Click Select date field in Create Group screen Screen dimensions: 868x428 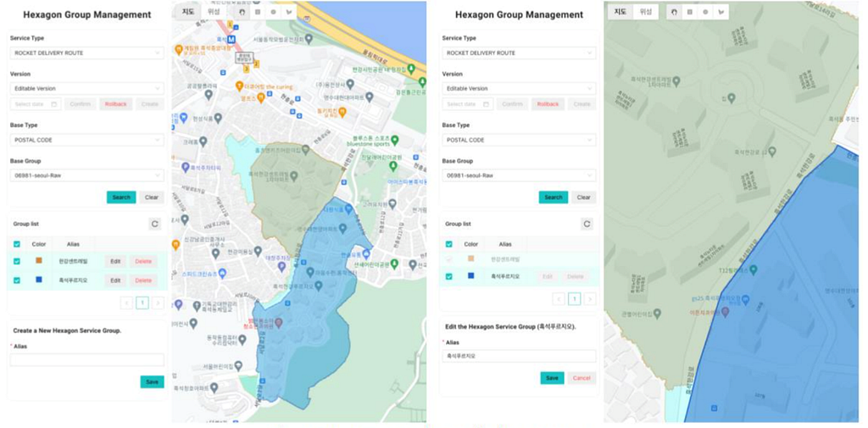(x=36, y=104)
